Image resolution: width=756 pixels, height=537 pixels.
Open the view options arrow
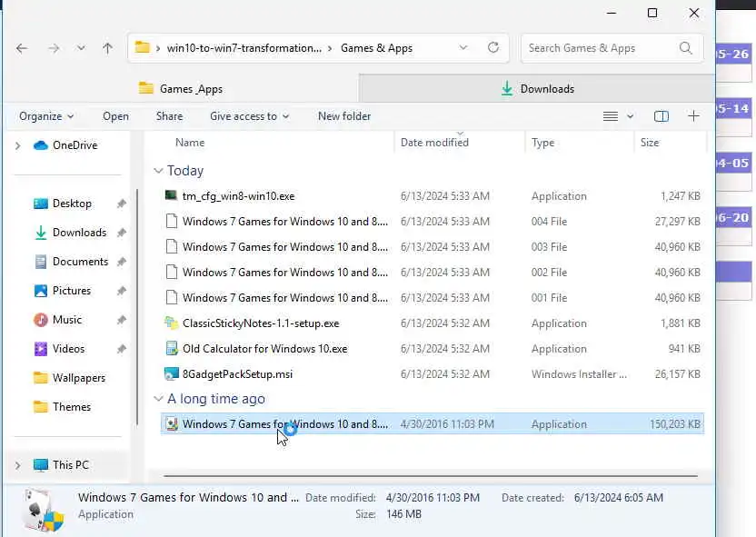pyautogui.click(x=631, y=116)
